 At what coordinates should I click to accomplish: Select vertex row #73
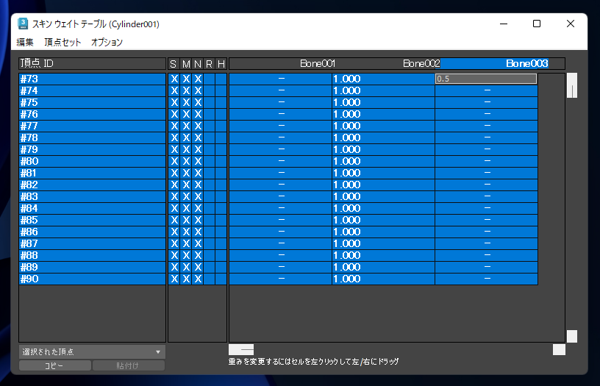pos(92,79)
